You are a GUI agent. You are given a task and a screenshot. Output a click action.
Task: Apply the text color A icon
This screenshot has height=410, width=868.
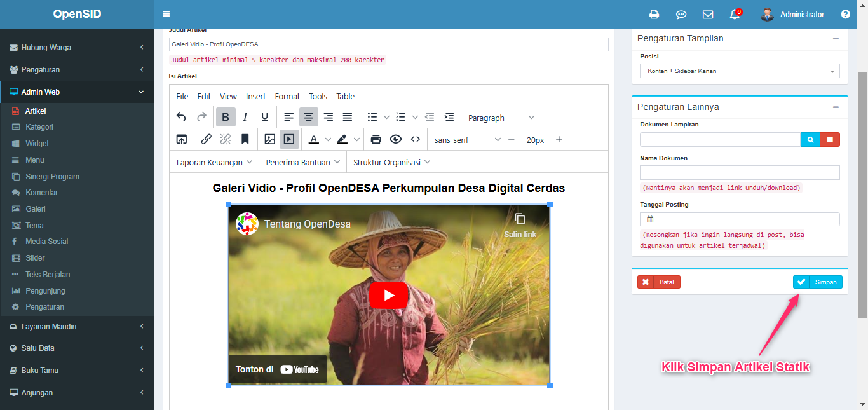click(x=314, y=139)
